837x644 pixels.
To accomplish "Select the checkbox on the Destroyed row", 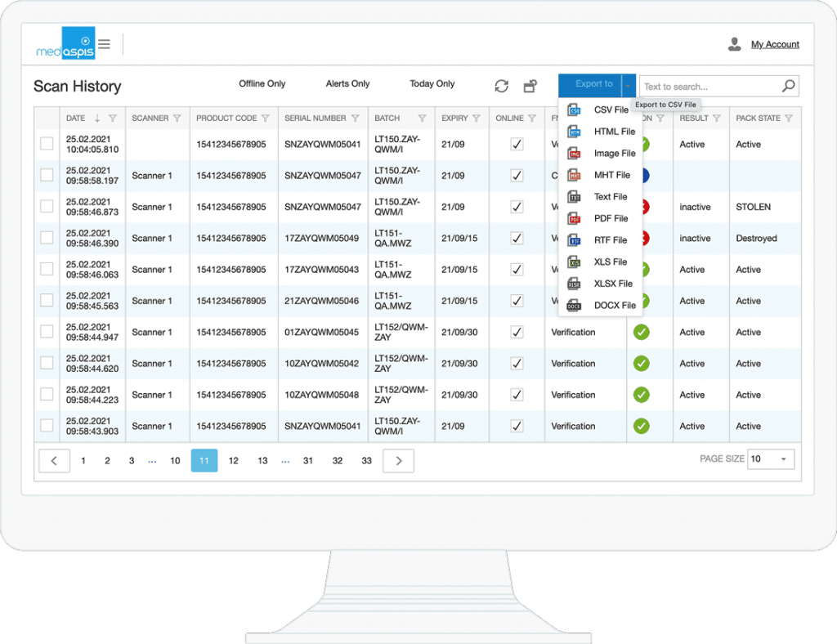I will point(46,238).
